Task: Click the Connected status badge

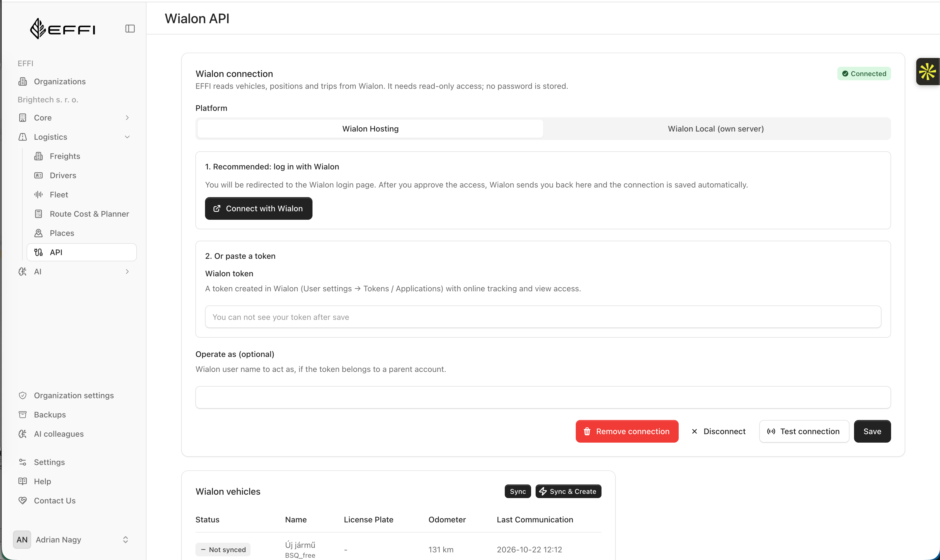Action: pyautogui.click(x=864, y=74)
